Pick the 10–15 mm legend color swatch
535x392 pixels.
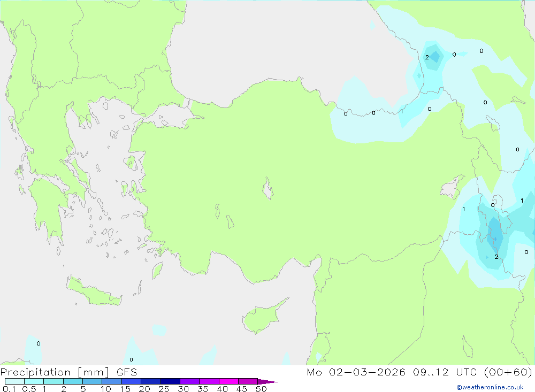point(112,381)
